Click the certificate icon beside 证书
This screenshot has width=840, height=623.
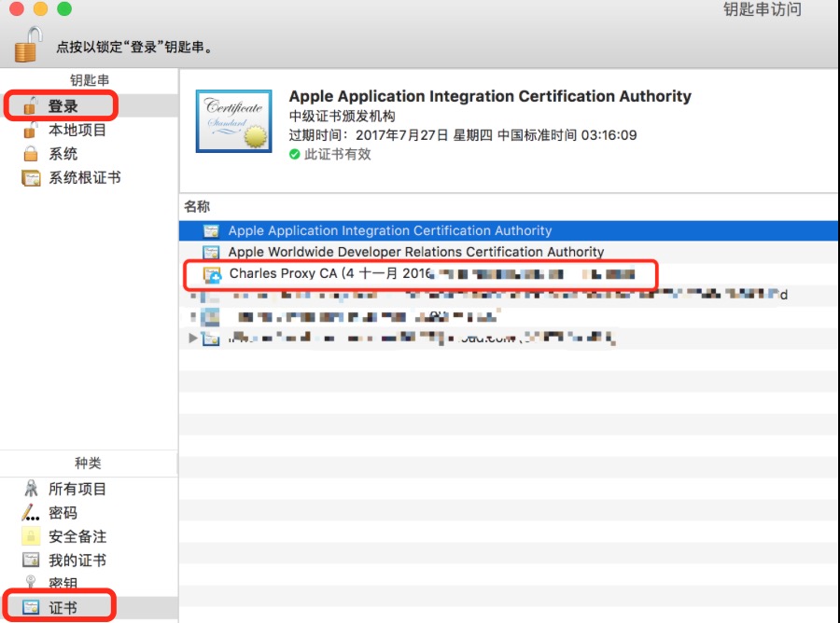click(31, 607)
